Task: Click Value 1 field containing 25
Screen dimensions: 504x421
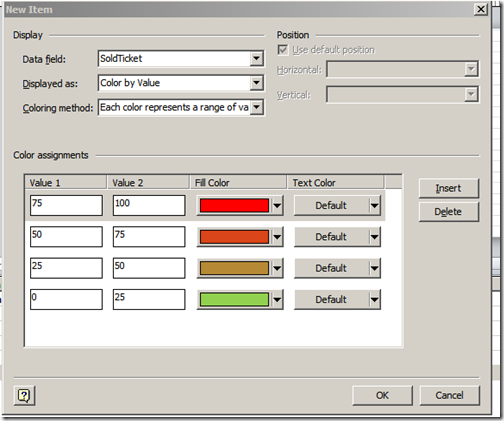Action: coord(66,268)
